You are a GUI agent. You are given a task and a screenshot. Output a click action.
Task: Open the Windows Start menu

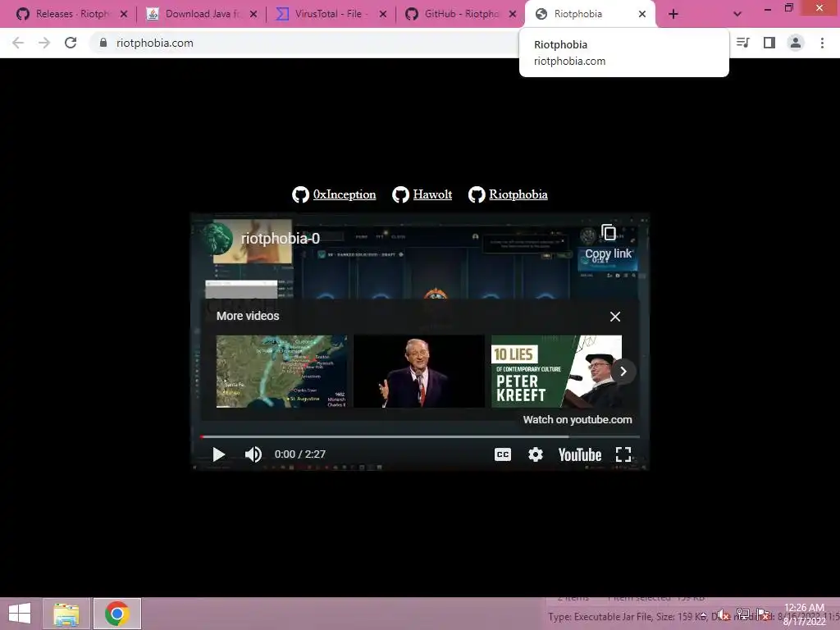point(20,614)
